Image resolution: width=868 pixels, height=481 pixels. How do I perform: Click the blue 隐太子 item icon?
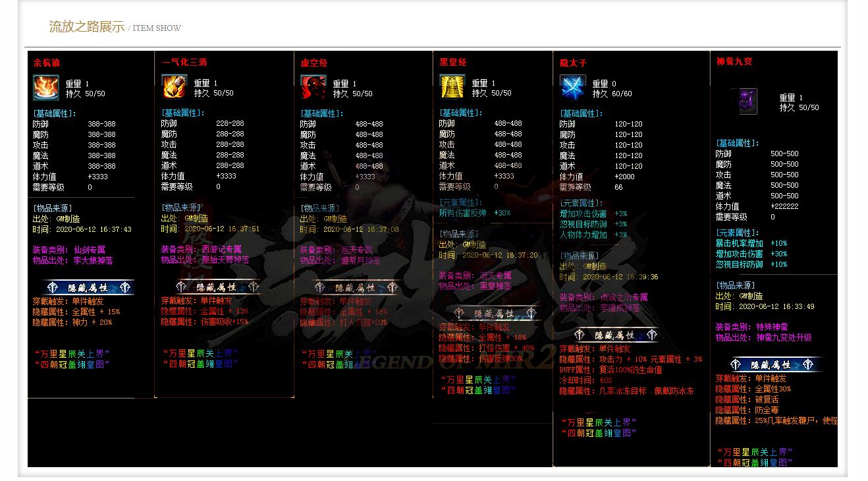point(572,86)
